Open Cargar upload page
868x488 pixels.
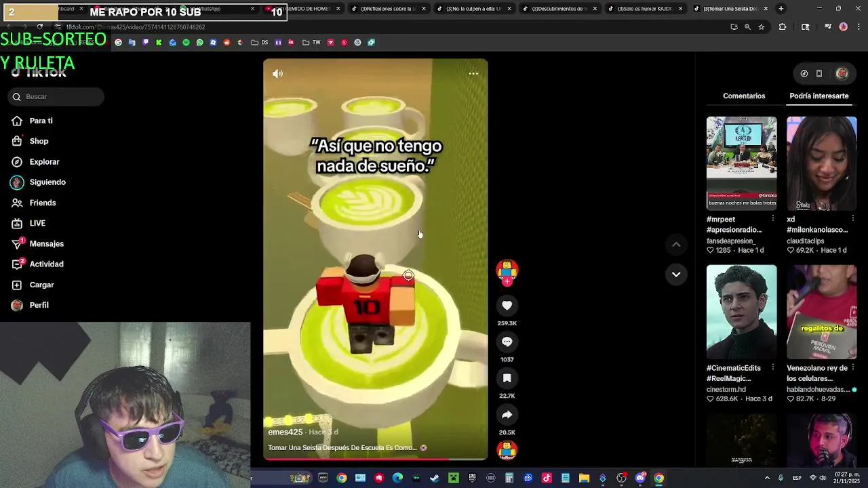tap(41, 285)
